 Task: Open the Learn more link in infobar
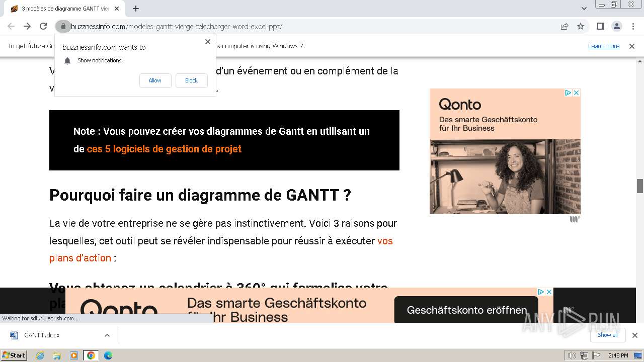(x=604, y=46)
